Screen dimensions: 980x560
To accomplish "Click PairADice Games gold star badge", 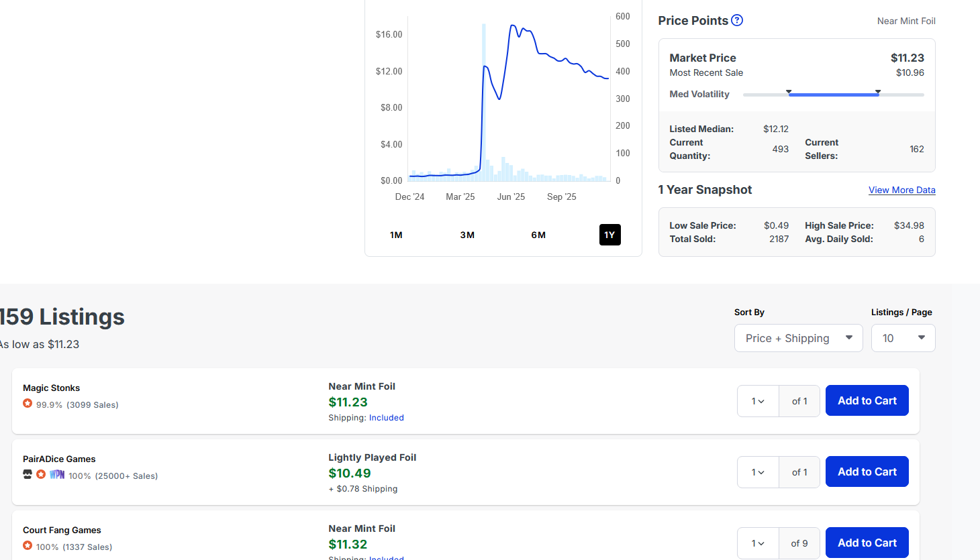I will [41, 475].
